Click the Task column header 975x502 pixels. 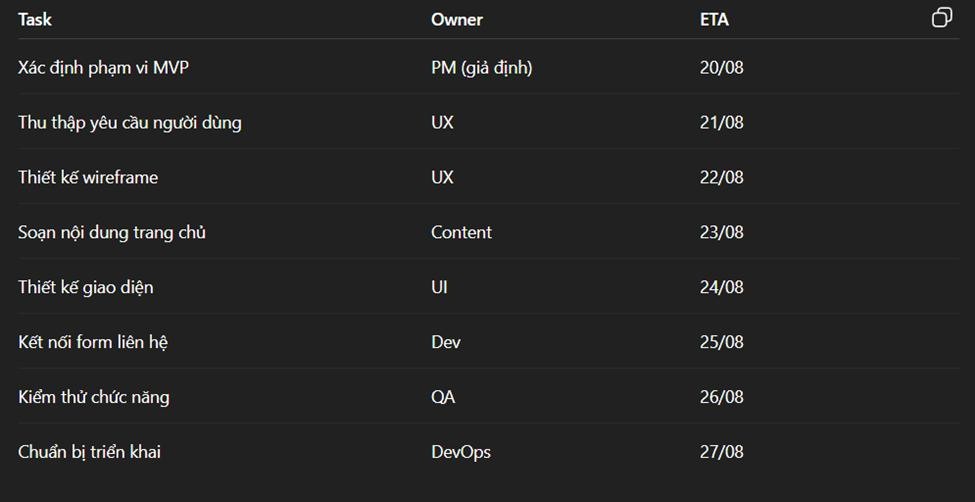point(35,19)
